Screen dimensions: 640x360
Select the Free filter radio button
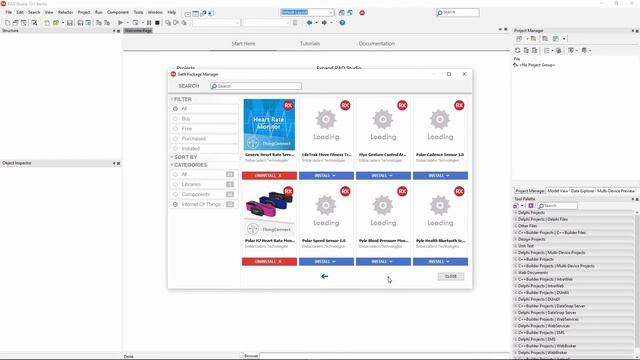176,129
